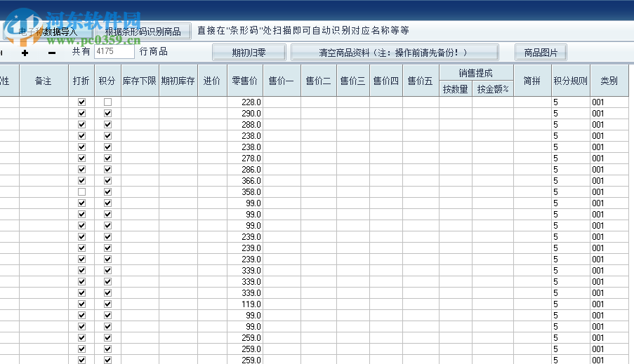Select retail price cell 358.0
Image resolution: width=634 pixels, height=364 pixels.
(245, 192)
